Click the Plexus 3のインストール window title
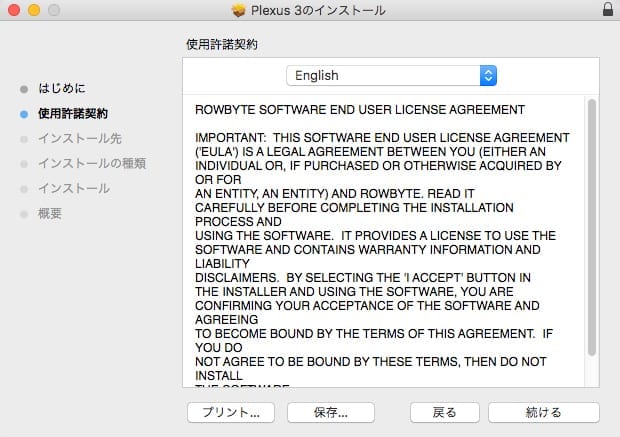 [x=318, y=10]
